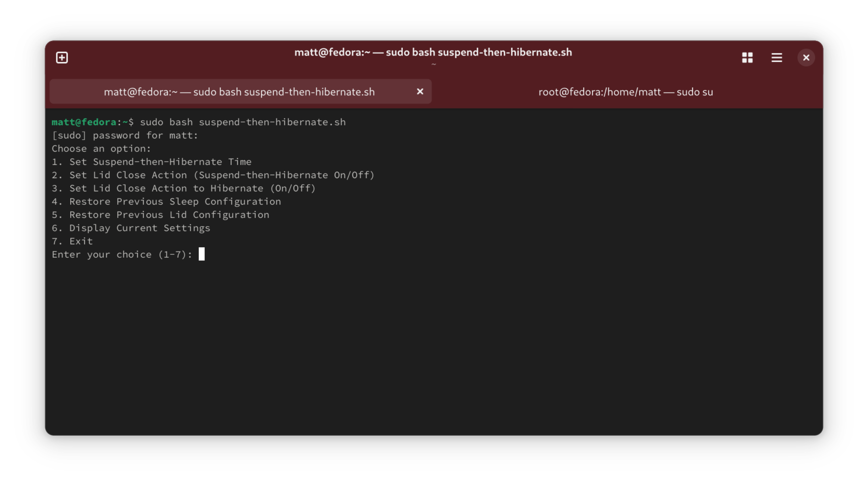
Task: Click the Restore Previous Sleep Configuration line
Action: (x=166, y=201)
